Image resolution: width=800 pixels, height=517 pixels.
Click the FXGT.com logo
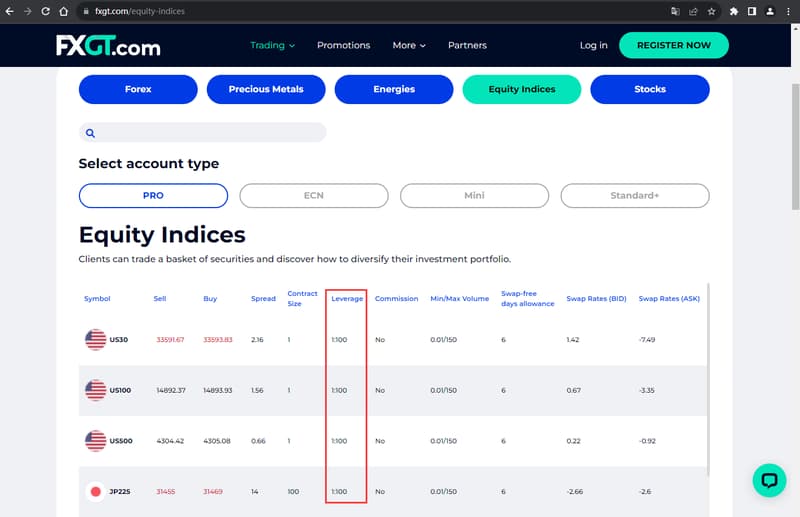(108, 46)
